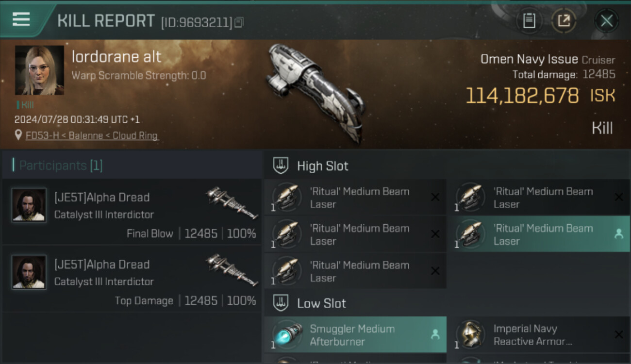Copy the kill report ID icon
The image size is (631, 364).
pos(238,22)
